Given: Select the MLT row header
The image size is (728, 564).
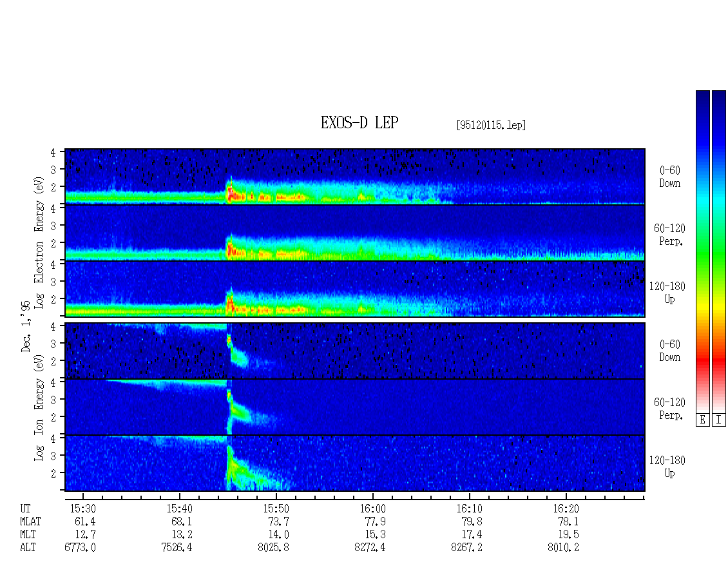Looking at the screenshot, I should pyautogui.click(x=28, y=535).
